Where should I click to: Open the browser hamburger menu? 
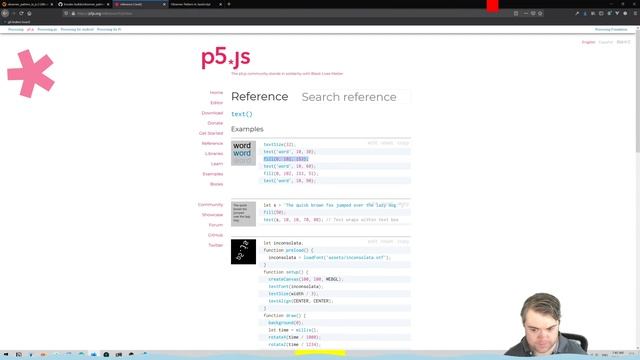coord(635,13)
